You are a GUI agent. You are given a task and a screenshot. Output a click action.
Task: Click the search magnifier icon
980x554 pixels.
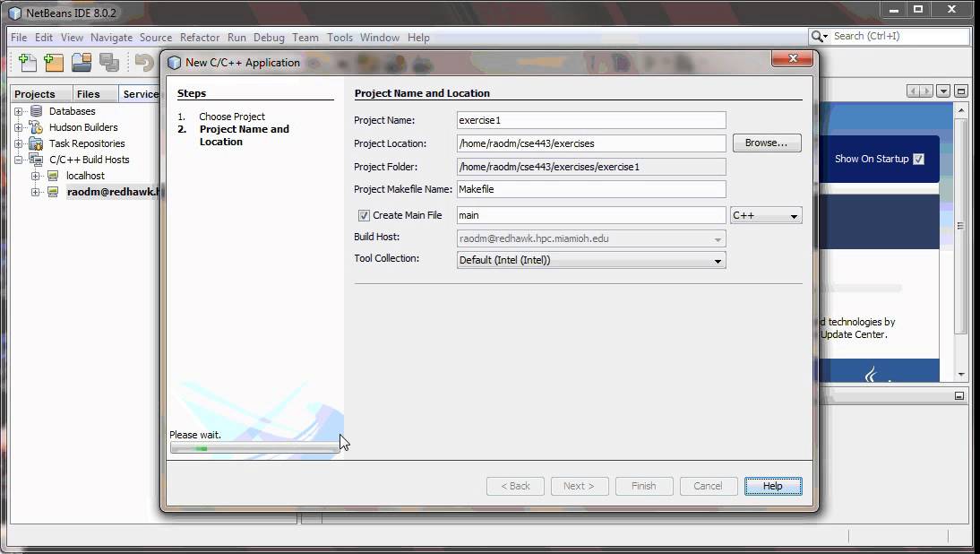(x=818, y=36)
